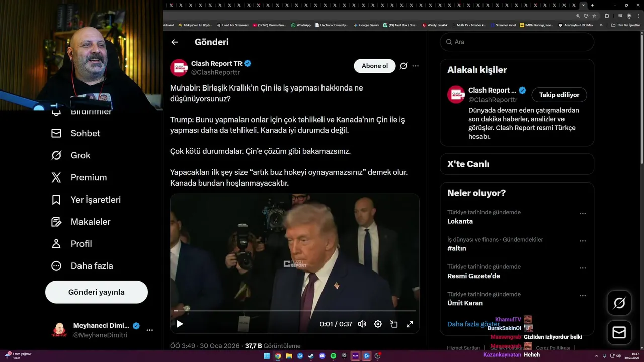Image resolution: width=644 pixels, height=362 pixels.
Task: Open the Lokanta trending topic
Action: (x=460, y=221)
